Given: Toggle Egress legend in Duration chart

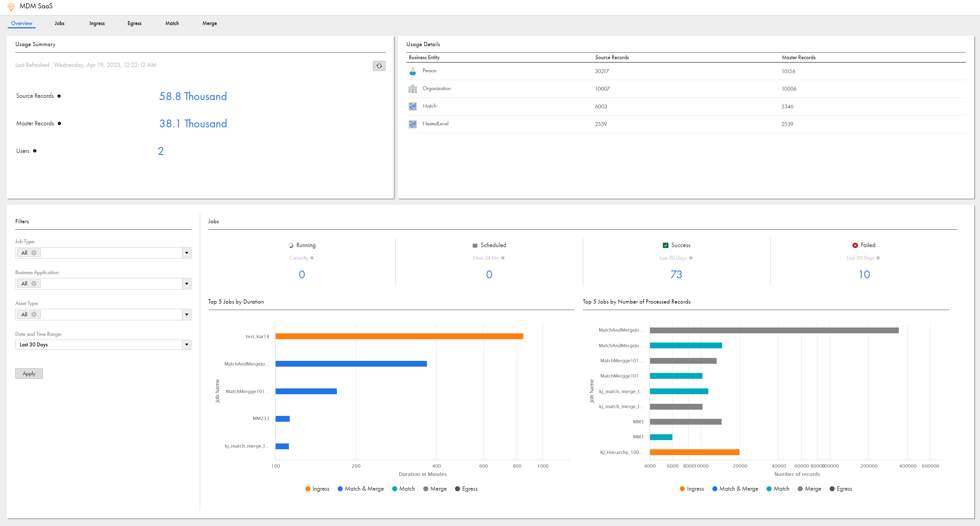Looking at the screenshot, I should [466, 489].
